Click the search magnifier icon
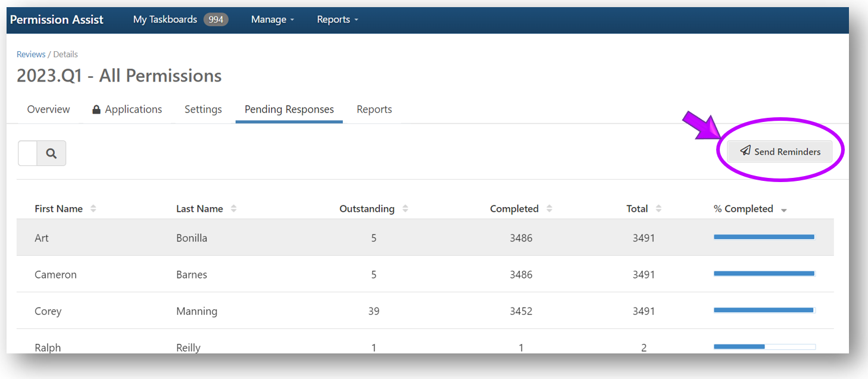The height and width of the screenshot is (379, 868). point(51,154)
